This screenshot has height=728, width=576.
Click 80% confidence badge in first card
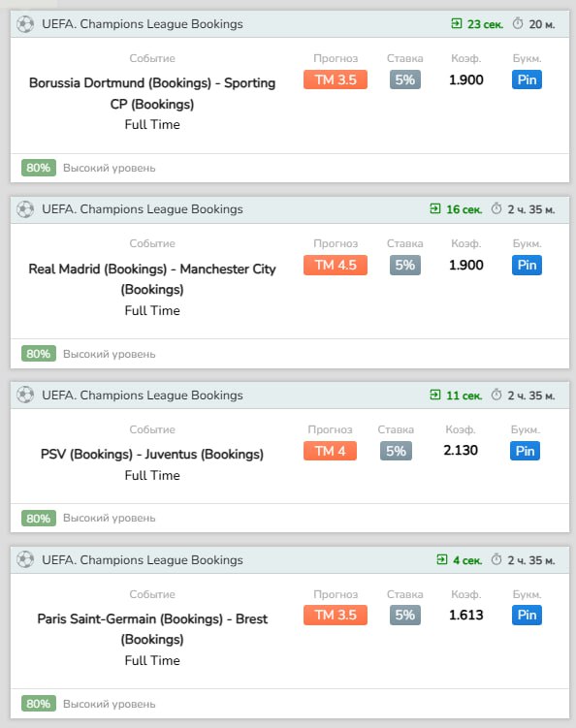tap(39, 168)
